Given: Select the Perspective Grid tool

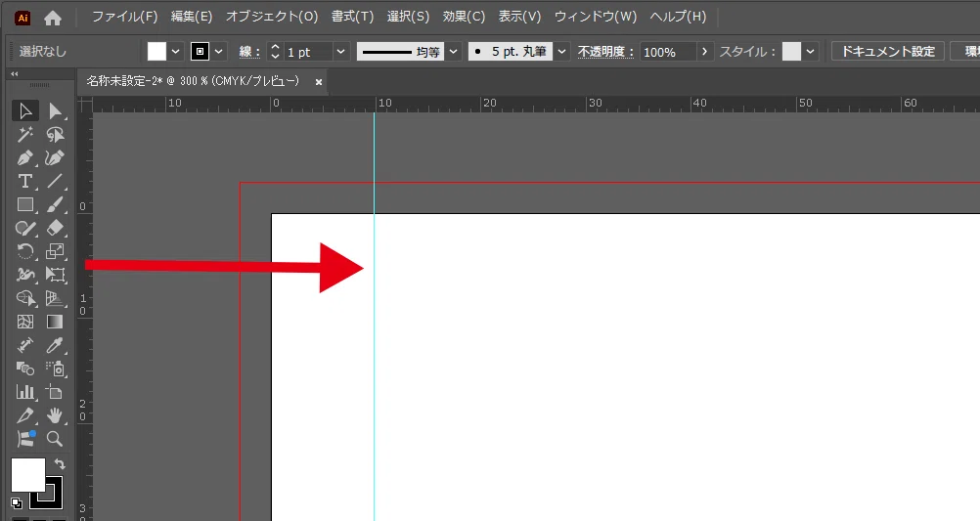Looking at the screenshot, I should click(55, 298).
